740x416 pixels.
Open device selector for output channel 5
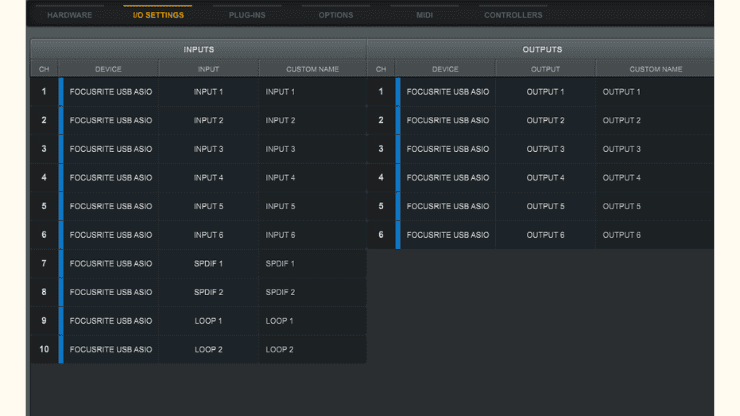point(448,206)
